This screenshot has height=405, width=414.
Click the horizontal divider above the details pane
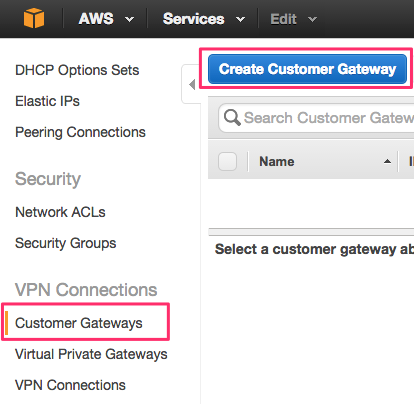[x=311, y=232]
